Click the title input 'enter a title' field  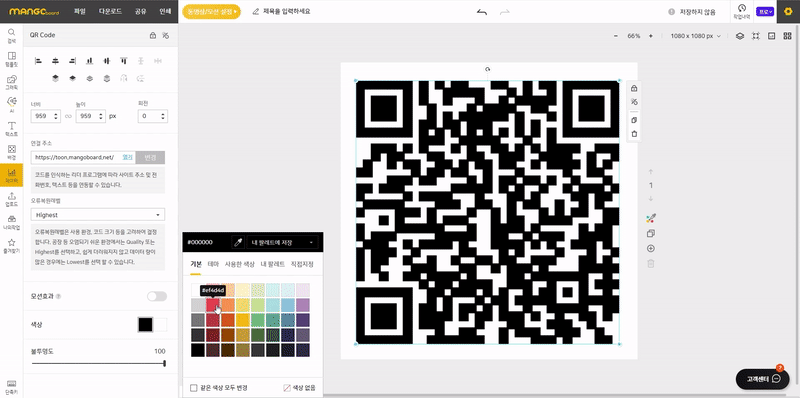(286, 11)
